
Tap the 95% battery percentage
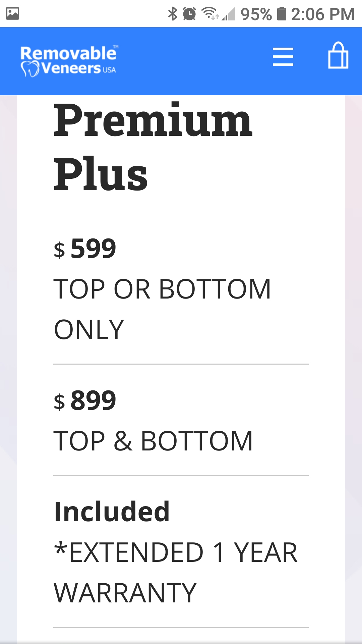click(256, 14)
